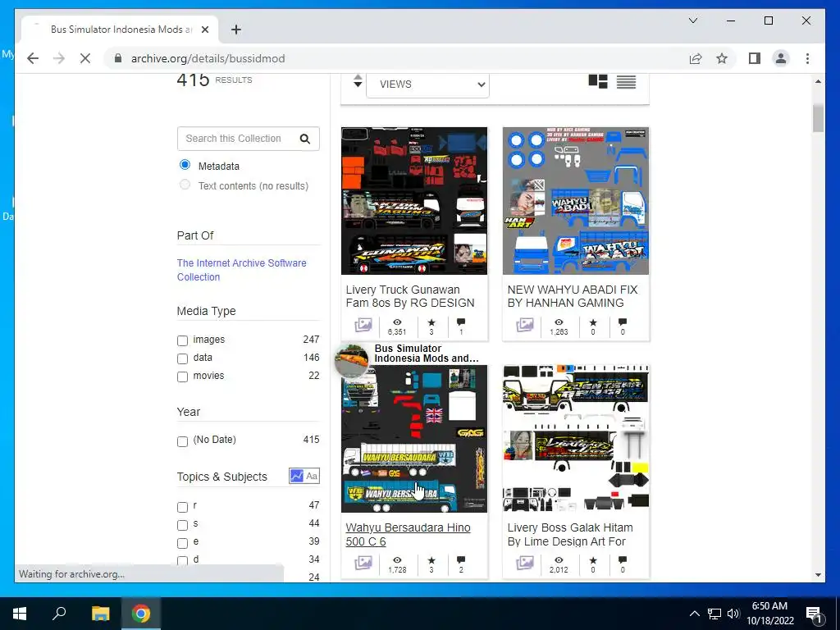
Task: Click reviews bubble on Gunawan card
Action: (x=461, y=322)
